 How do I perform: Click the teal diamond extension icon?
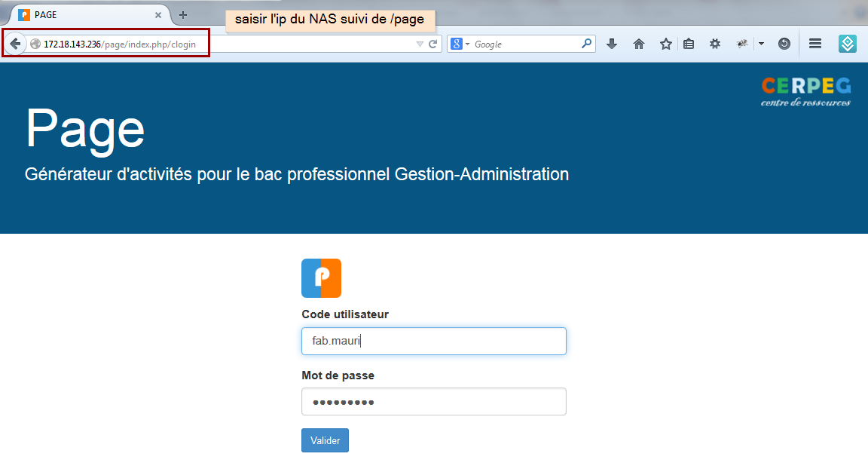click(x=848, y=44)
